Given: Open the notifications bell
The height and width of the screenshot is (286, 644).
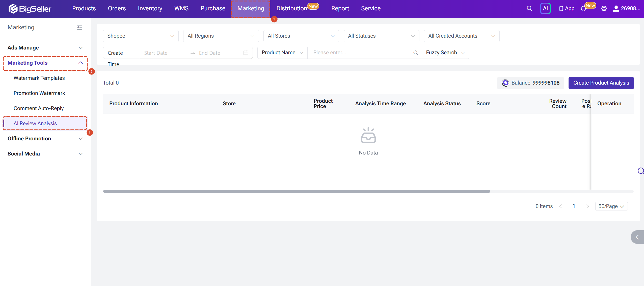Looking at the screenshot, I should point(583,9).
